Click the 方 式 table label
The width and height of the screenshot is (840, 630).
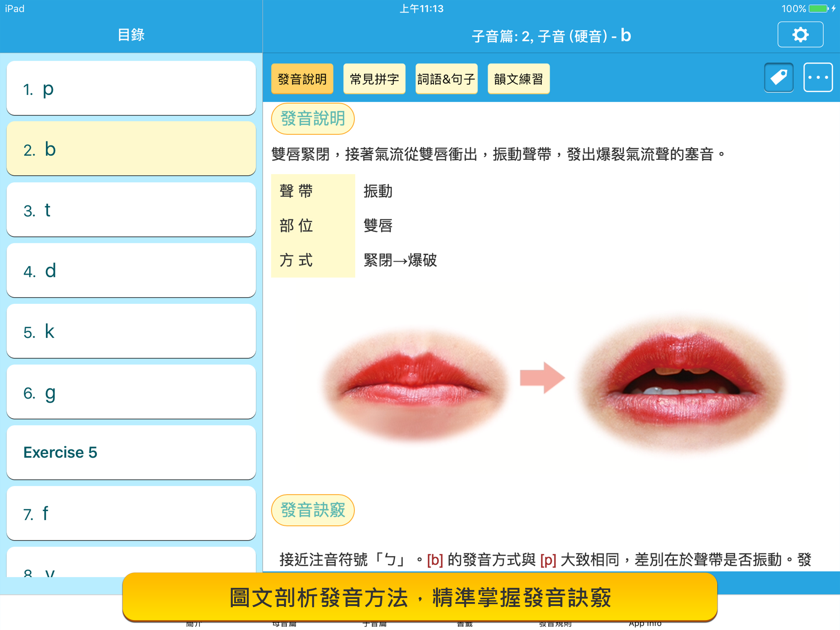pos(296,260)
